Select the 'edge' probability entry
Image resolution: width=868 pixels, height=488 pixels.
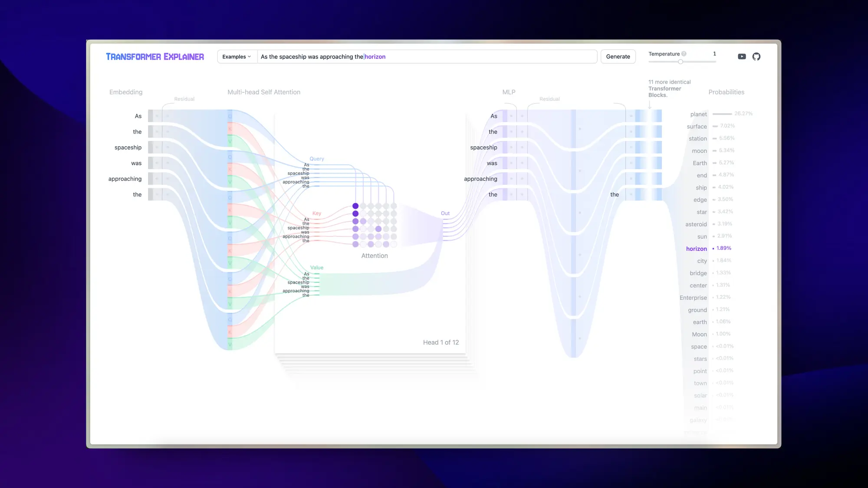700,200
